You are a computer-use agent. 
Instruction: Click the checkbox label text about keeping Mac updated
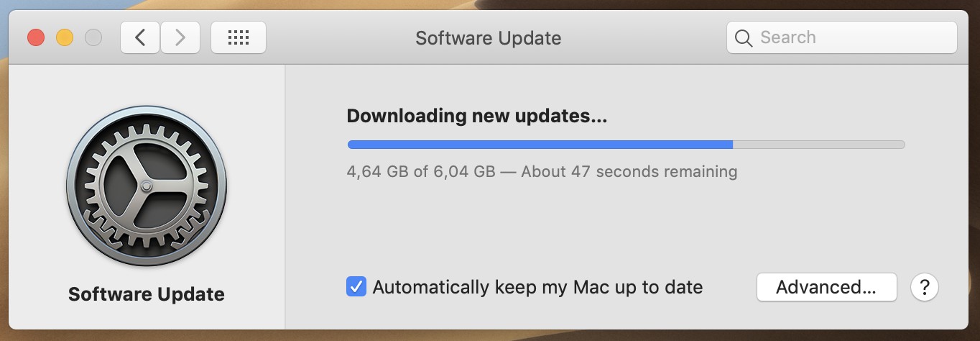pos(537,287)
